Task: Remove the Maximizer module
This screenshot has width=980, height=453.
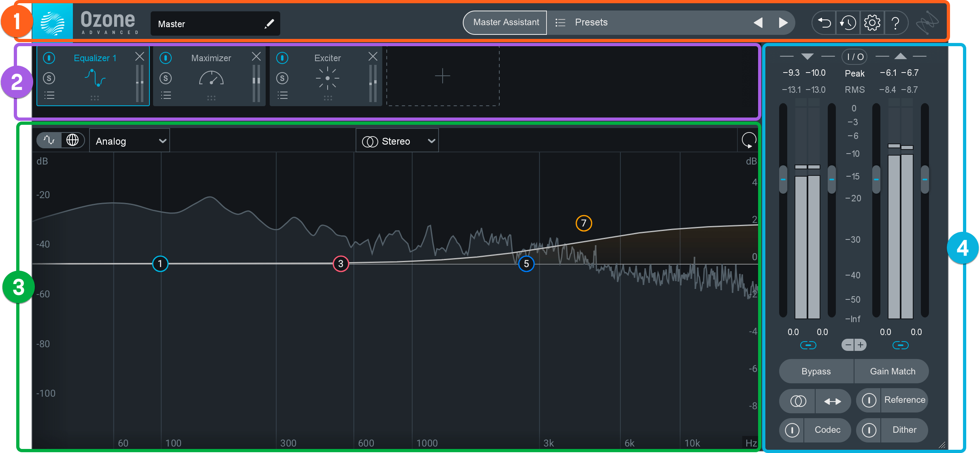Action: pyautogui.click(x=256, y=56)
